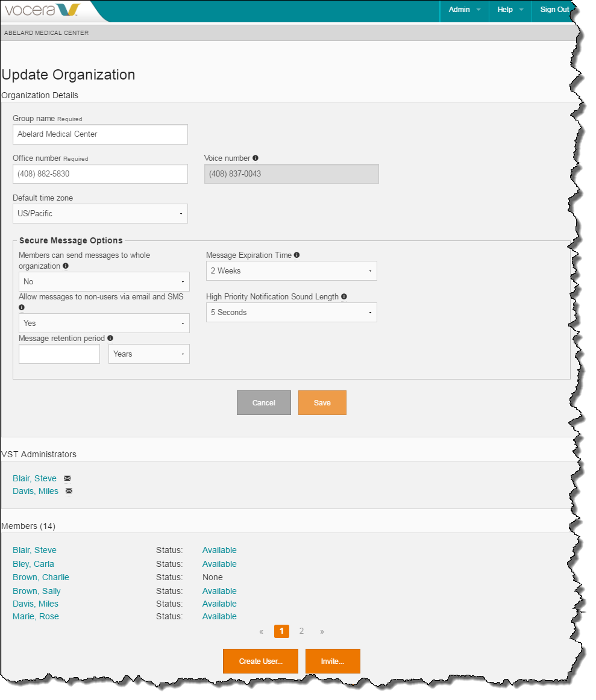The width and height of the screenshot is (596, 700).
Task: Expand the Message Expiration Time dropdown
Action: pyautogui.click(x=291, y=271)
